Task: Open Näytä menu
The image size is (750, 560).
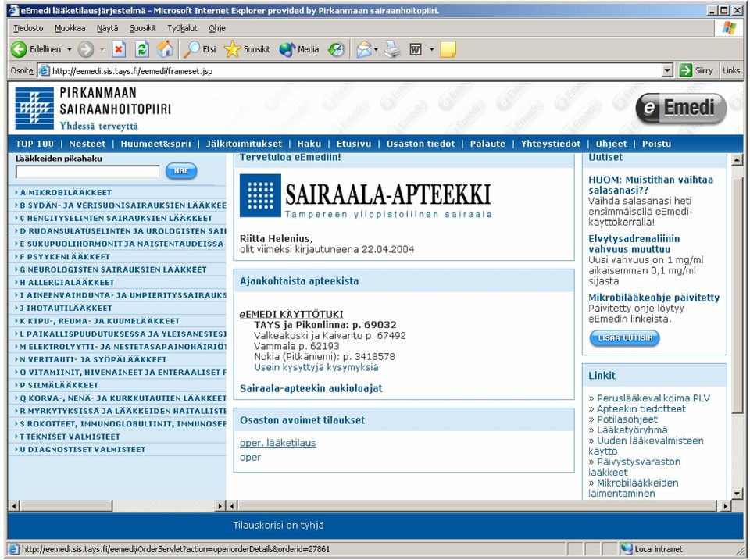Action: pyautogui.click(x=107, y=28)
